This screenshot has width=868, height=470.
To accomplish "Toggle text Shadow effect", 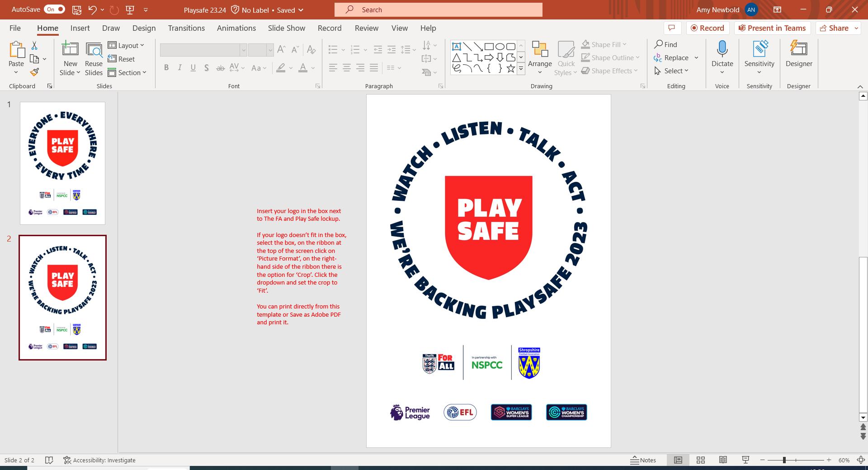I will tap(207, 68).
